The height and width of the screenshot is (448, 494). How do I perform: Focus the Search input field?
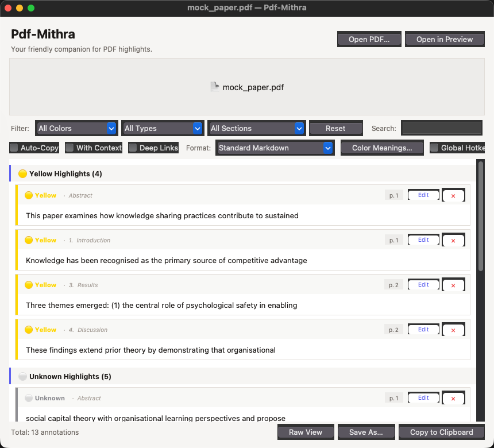(x=442, y=128)
